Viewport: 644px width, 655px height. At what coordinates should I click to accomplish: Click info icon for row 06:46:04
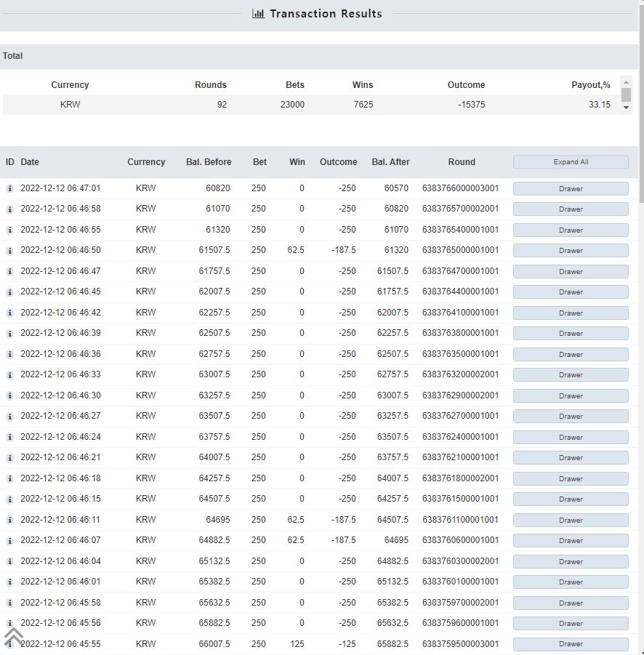click(x=10, y=561)
